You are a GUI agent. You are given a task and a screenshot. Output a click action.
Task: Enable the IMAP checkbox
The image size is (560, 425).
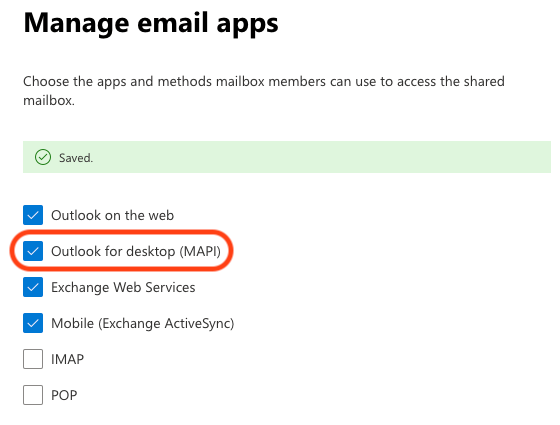(x=33, y=359)
